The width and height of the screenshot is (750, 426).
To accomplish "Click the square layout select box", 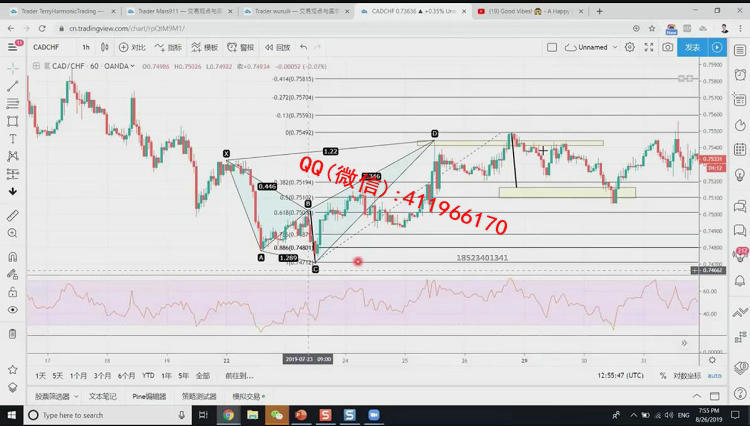I will [x=552, y=47].
